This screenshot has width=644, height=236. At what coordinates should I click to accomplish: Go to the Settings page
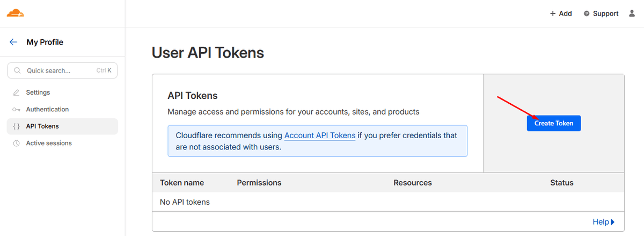point(38,92)
